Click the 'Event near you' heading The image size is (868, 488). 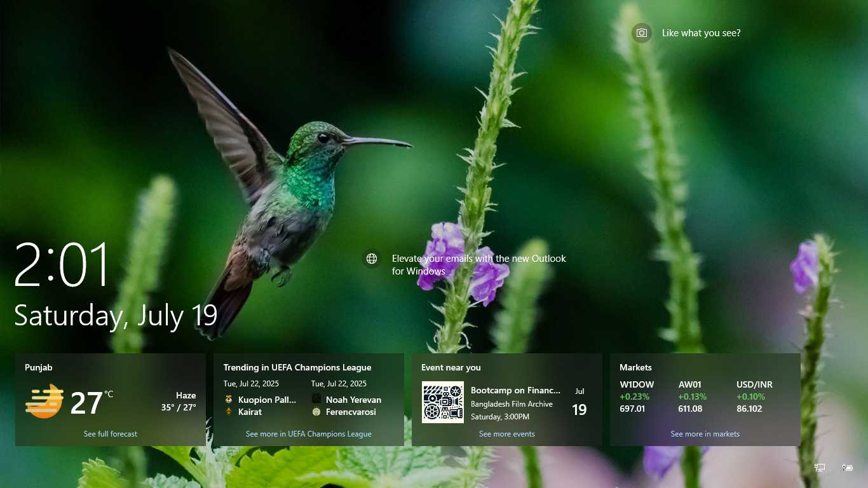click(451, 367)
